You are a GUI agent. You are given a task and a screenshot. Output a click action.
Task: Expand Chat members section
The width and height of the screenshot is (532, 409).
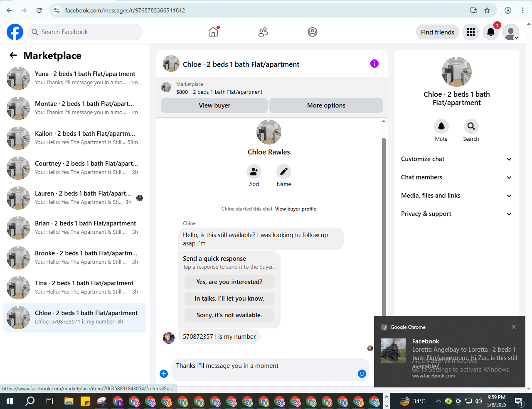point(457,177)
